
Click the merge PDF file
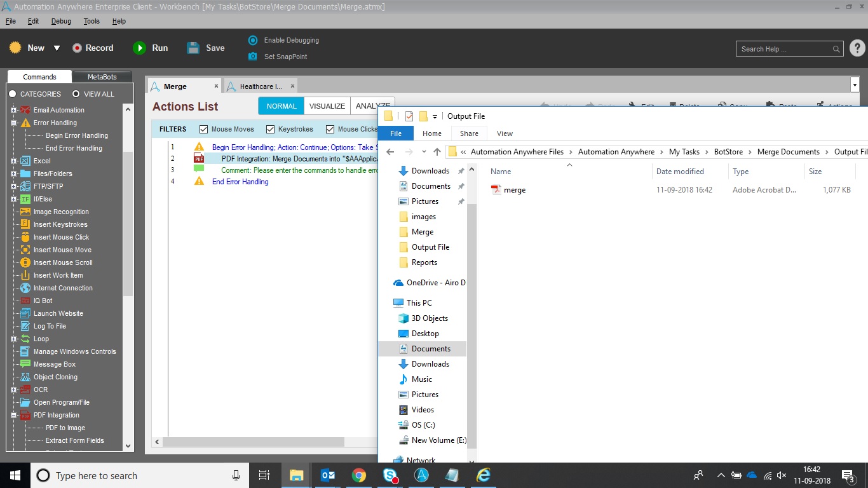(x=514, y=190)
